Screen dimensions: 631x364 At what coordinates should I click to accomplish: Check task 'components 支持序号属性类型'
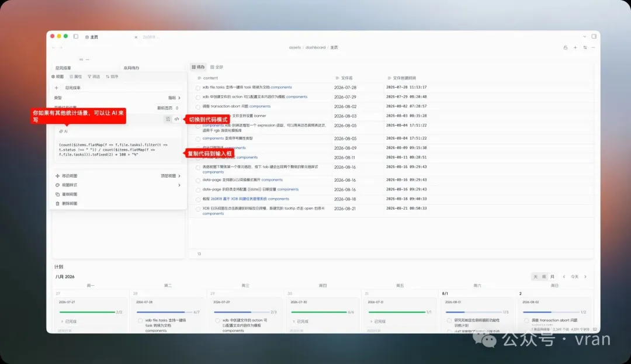(198, 138)
